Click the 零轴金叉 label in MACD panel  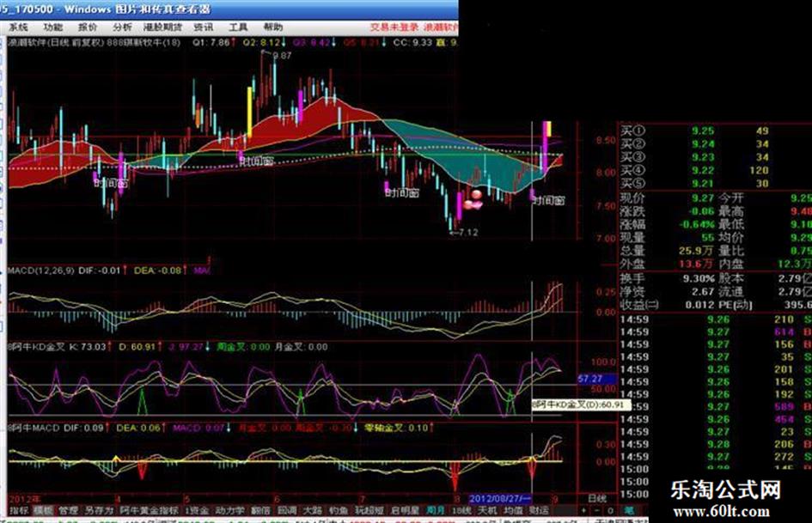point(384,429)
